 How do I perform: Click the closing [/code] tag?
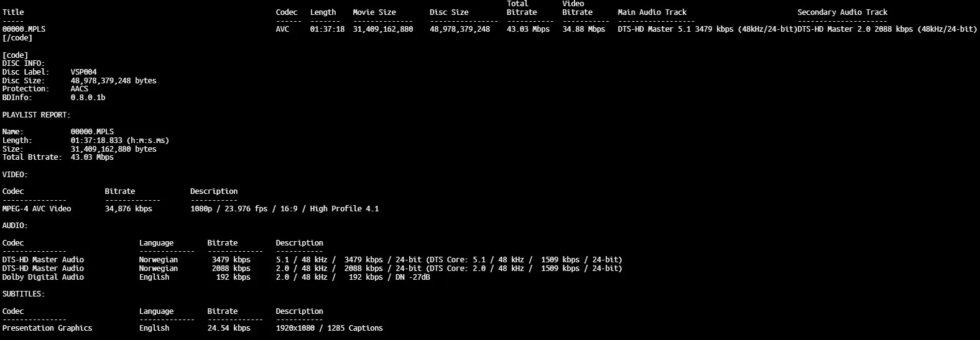pos(17,38)
